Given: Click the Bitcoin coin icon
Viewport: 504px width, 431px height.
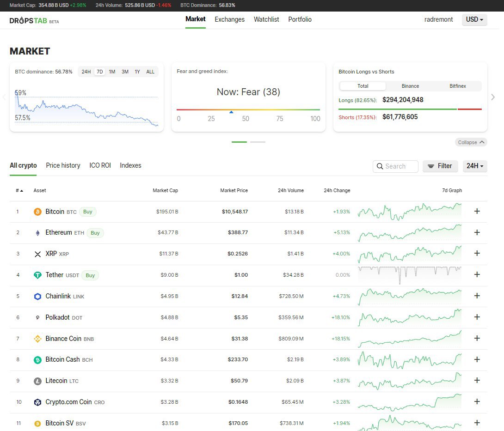Looking at the screenshot, I should point(37,212).
